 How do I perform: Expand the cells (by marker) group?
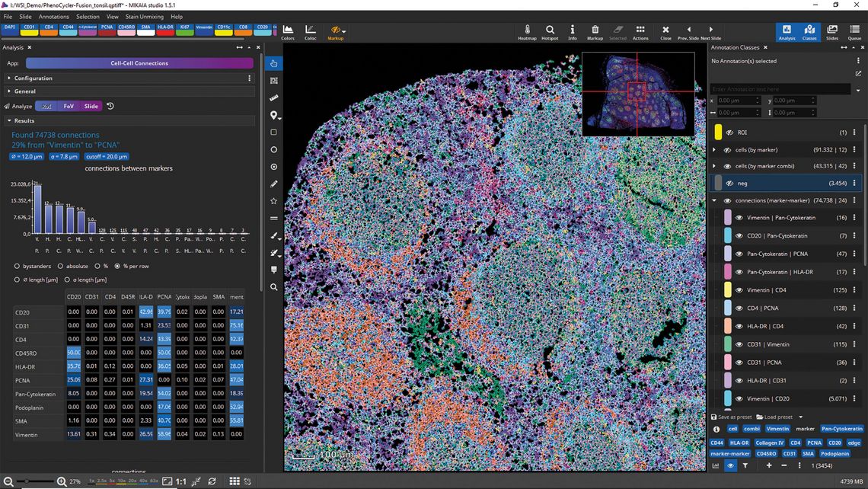pyautogui.click(x=714, y=149)
